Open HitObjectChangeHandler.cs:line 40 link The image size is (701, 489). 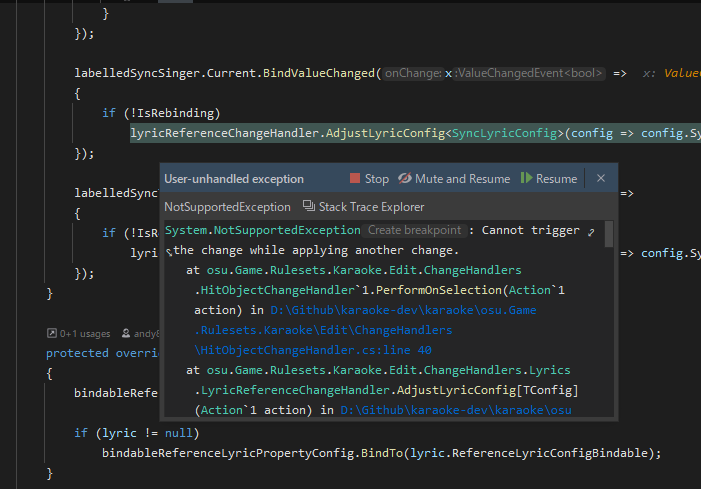click(313, 350)
